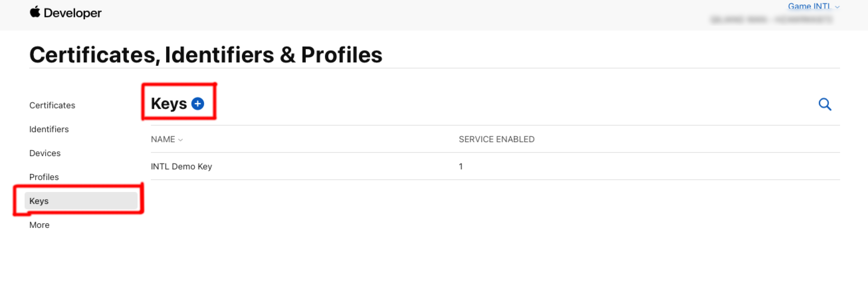Click the Developer wordmark in header
This screenshot has height=293, width=868.
pyautogui.click(x=72, y=13)
